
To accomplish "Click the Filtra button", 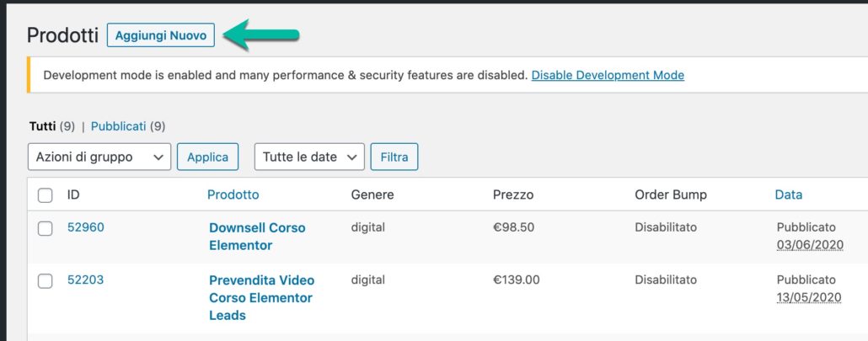I will tap(394, 157).
